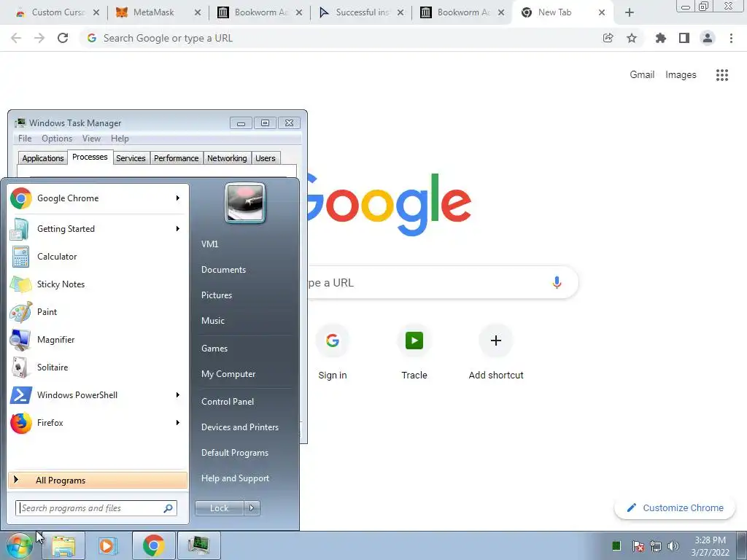Switch to Chrome via taskbar icon
Viewport: 747px width, 560px height.
click(x=153, y=545)
